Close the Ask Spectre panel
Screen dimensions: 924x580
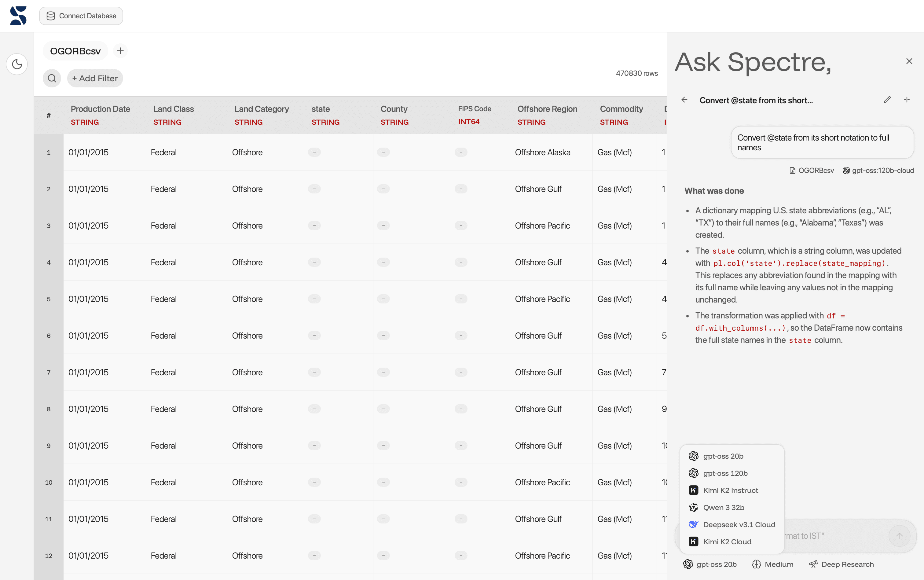click(x=909, y=61)
